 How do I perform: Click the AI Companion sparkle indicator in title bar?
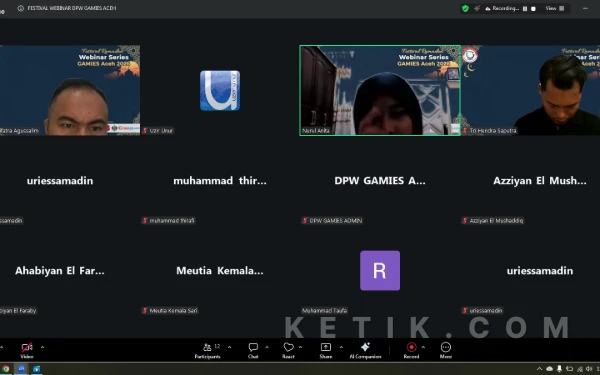coord(477,8)
